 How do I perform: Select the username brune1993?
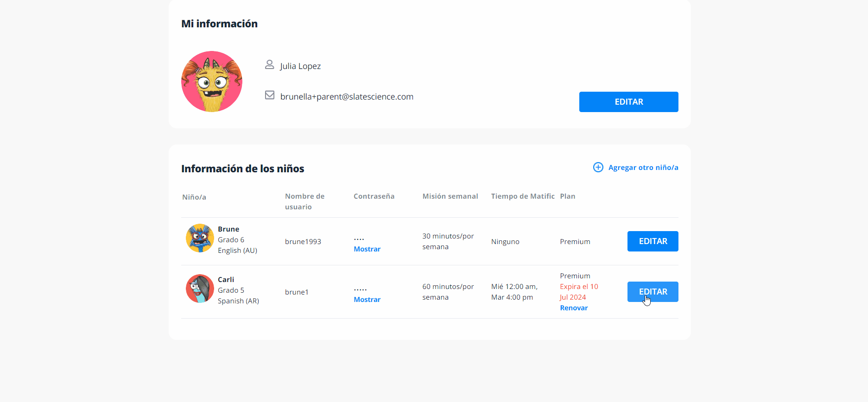click(x=303, y=242)
